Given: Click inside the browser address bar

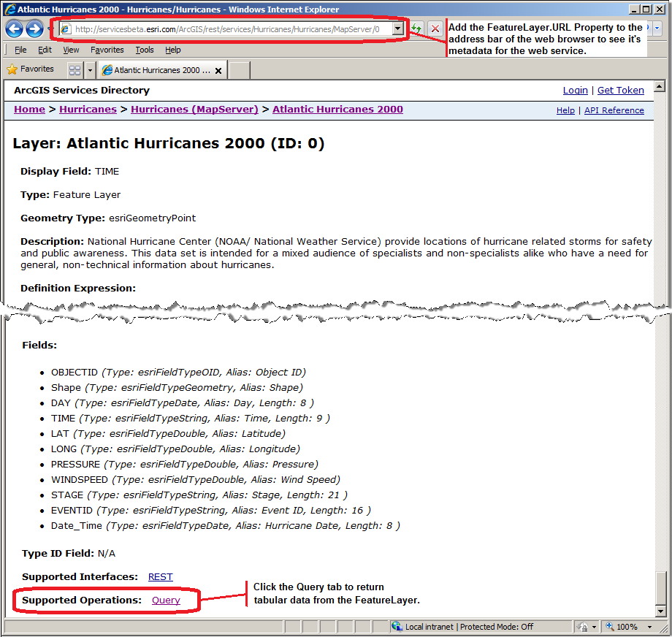Looking at the screenshot, I should click(x=219, y=28).
